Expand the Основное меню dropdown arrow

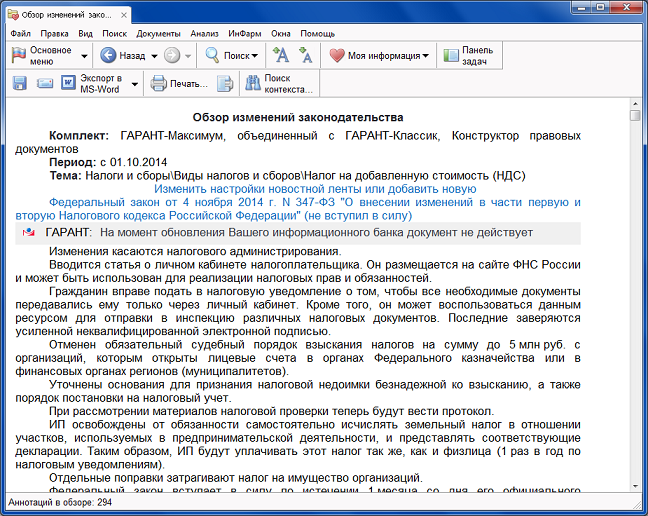tap(82, 56)
